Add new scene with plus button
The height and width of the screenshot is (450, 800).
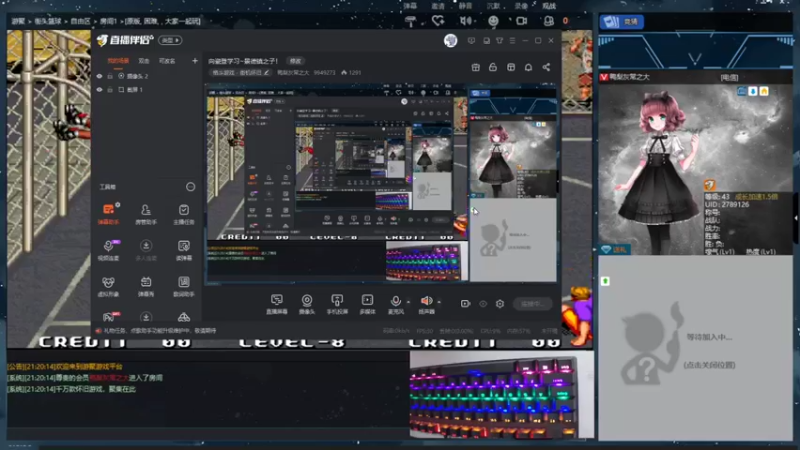click(x=194, y=61)
